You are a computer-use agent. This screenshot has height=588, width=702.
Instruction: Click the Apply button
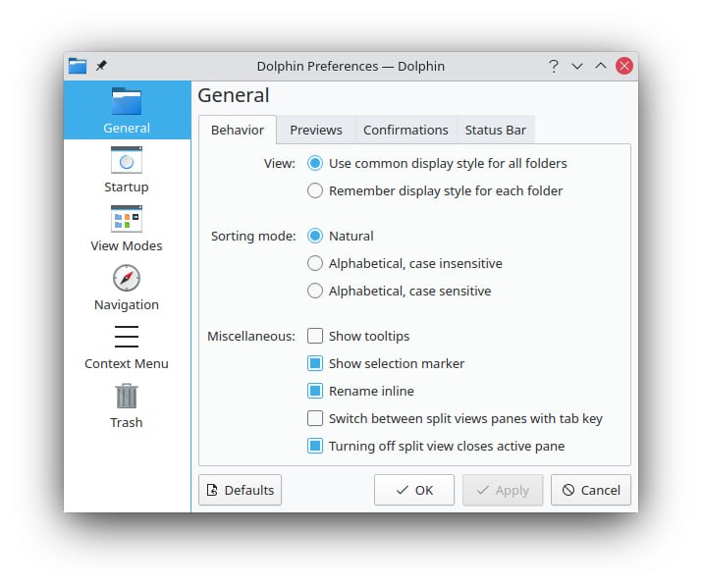(x=503, y=490)
